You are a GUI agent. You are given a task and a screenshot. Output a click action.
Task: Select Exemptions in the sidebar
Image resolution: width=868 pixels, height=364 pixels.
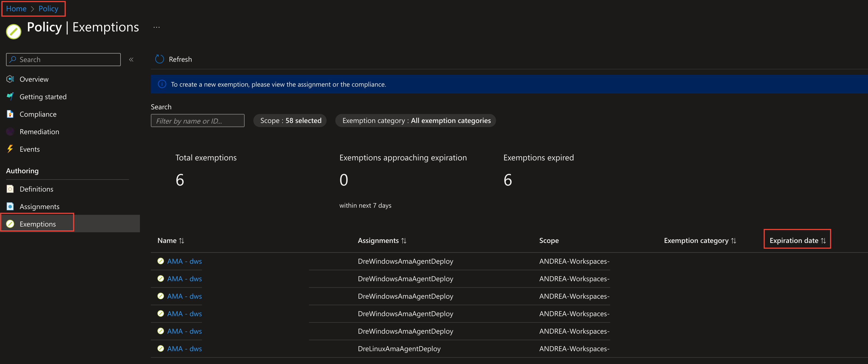pyautogui.click(x=38, y=224)
